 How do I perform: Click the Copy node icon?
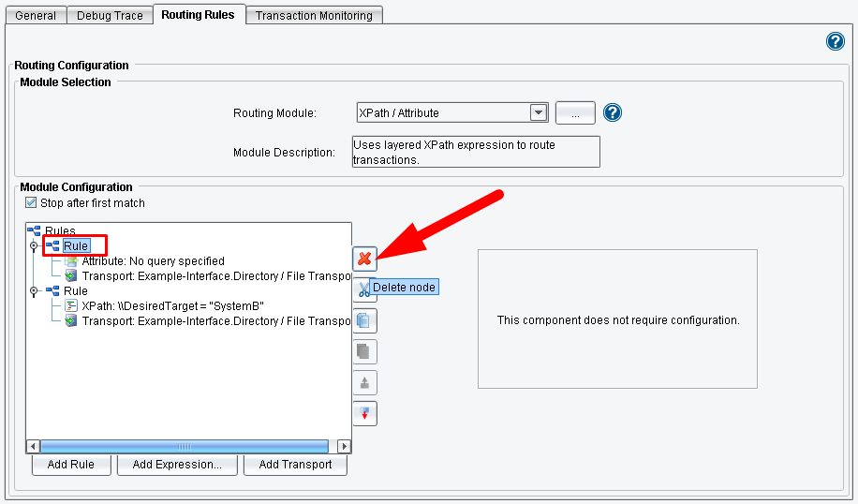coord(364,320)
